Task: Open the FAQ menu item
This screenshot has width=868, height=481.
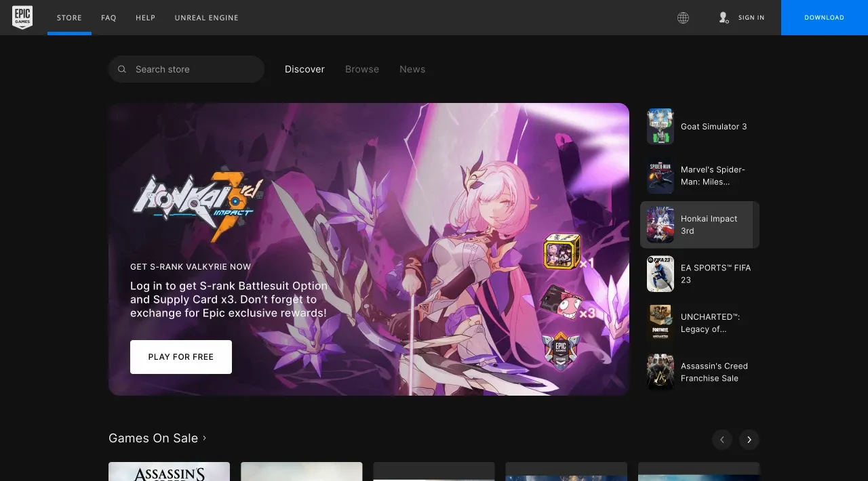Action: [x=108, y=18]
